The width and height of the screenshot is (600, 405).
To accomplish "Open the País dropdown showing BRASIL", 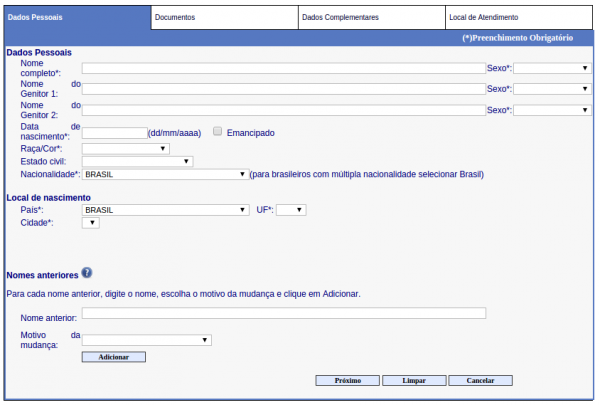I will (x=165, y=210).
